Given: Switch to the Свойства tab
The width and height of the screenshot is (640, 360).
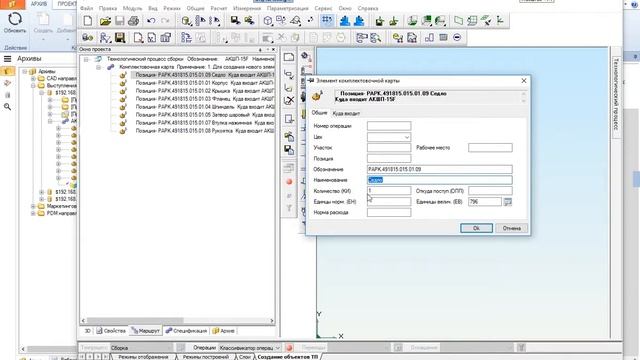Looking at the screenshot, I should point(111,331).
